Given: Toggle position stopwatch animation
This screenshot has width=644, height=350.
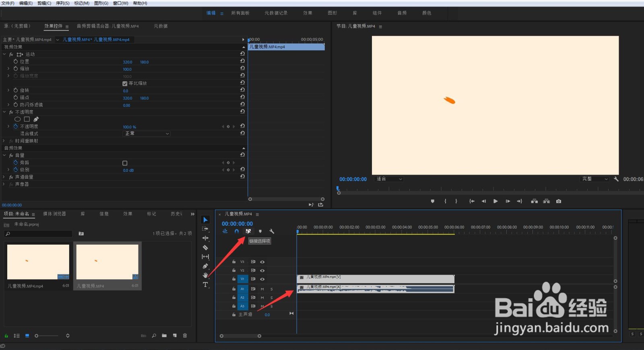Looking at the screenshot, I should (x=16, y=62).
